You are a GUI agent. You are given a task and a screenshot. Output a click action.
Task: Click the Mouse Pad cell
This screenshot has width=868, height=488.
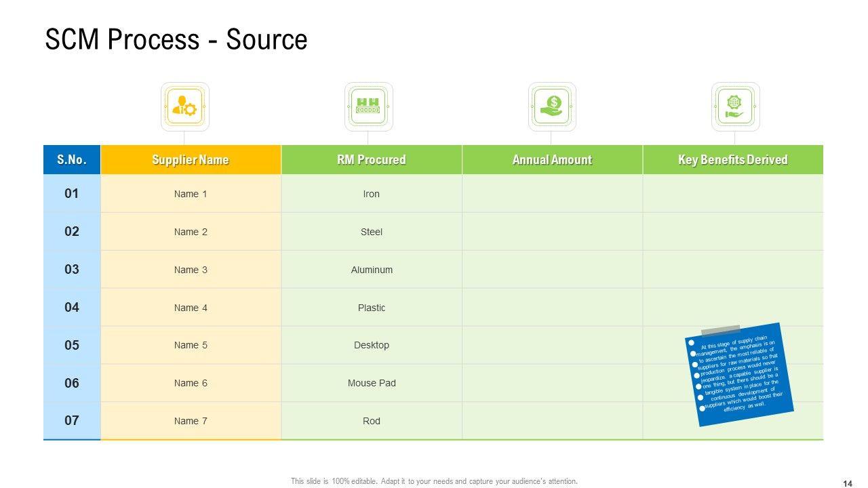[372, 383]
